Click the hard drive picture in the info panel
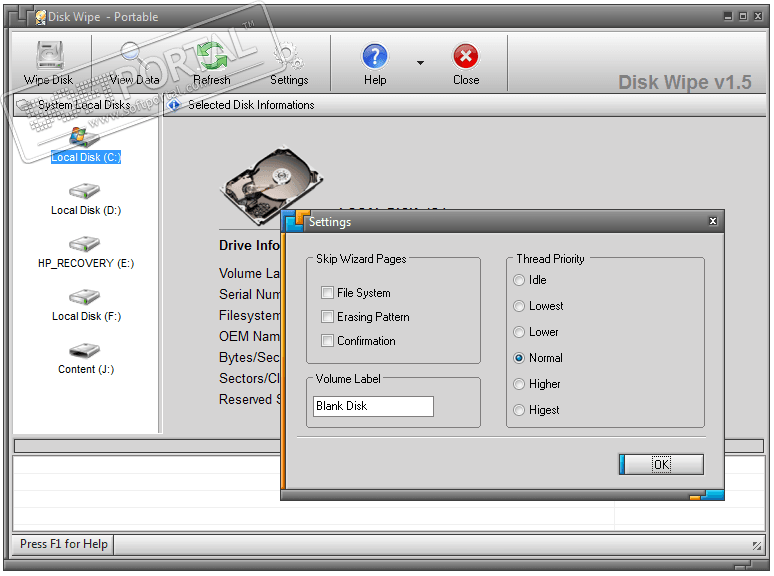This screenshot has height=576, width=774. (x=271, y=185)
